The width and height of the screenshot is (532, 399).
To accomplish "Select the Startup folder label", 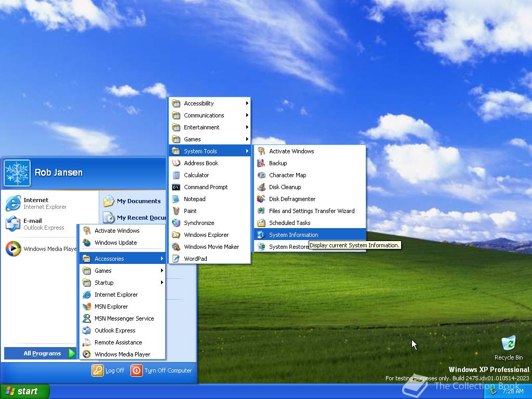I will (x=104, y=283).
